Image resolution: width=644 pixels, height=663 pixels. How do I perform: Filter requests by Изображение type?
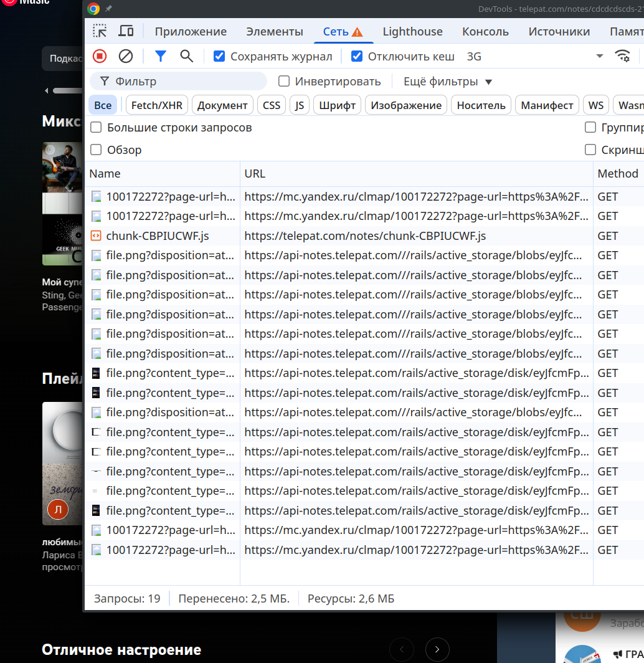406,105
